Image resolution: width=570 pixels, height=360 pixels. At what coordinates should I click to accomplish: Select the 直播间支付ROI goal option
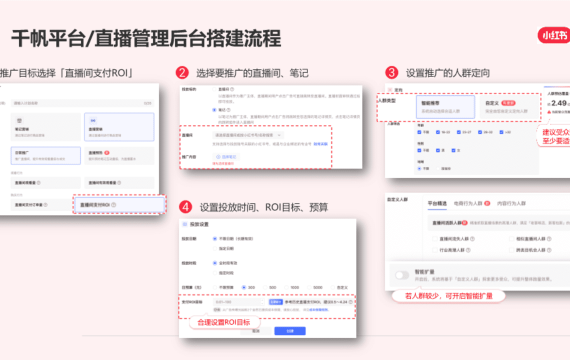coord(120,205)
